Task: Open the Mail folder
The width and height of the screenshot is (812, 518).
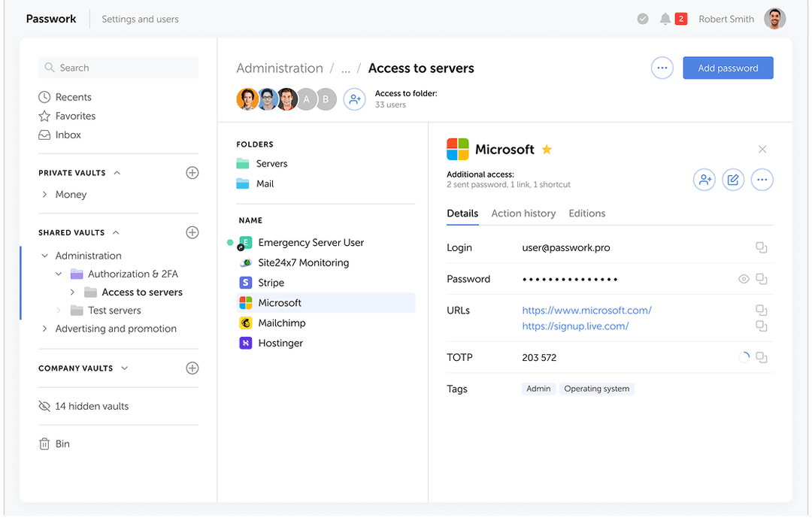Action: click(255, 183)
